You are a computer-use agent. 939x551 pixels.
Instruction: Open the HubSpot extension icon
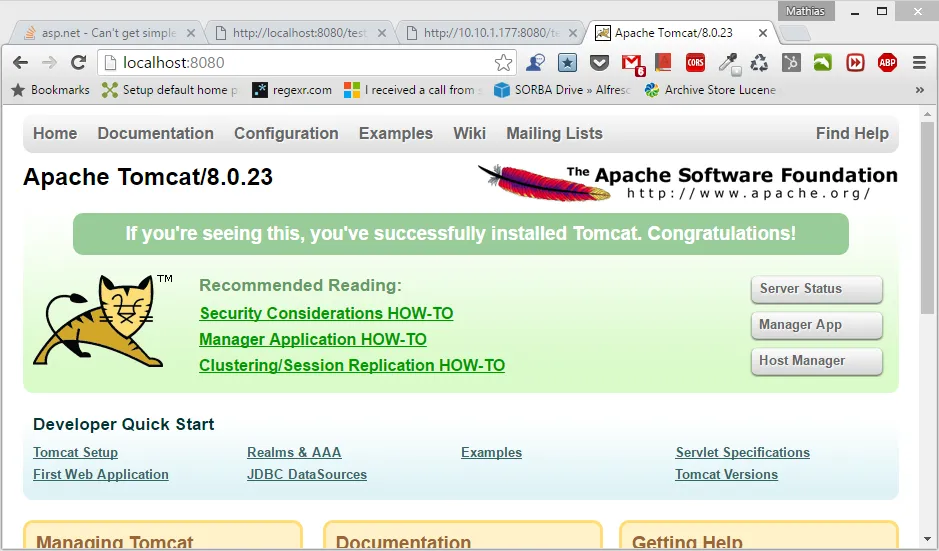click(791, 62)
